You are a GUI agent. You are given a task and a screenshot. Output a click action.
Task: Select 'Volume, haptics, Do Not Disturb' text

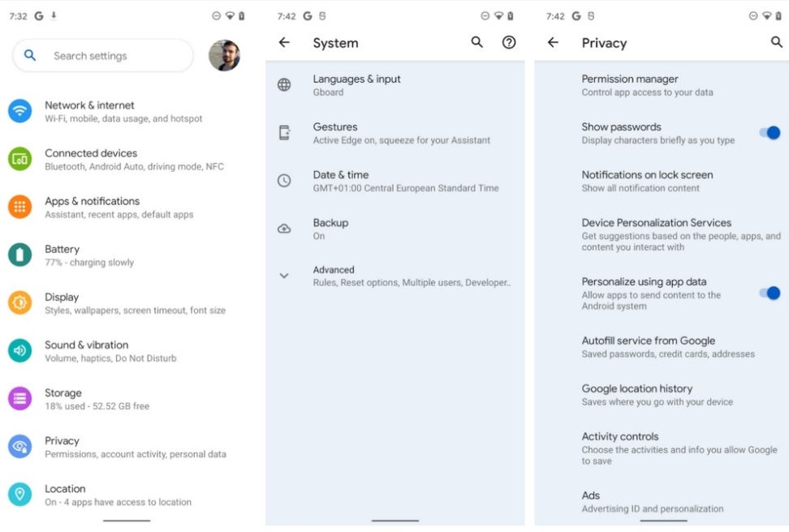(110, 358)
